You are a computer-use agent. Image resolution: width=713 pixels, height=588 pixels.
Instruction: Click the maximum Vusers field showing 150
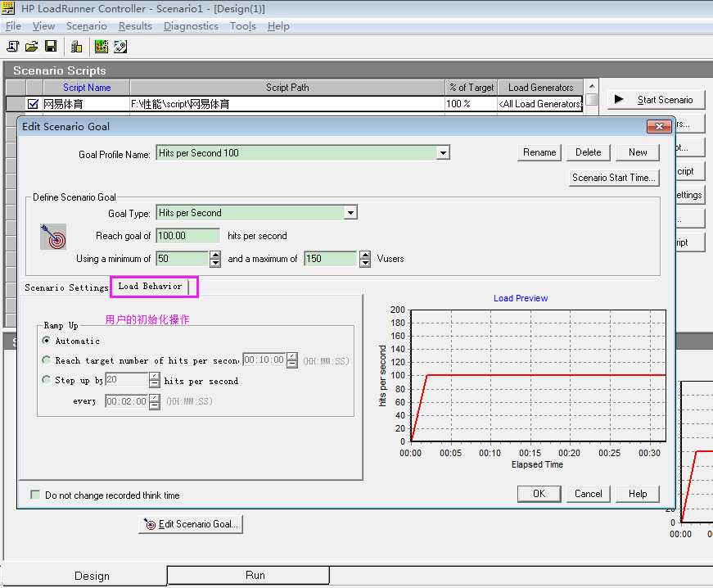coord(332,259)
